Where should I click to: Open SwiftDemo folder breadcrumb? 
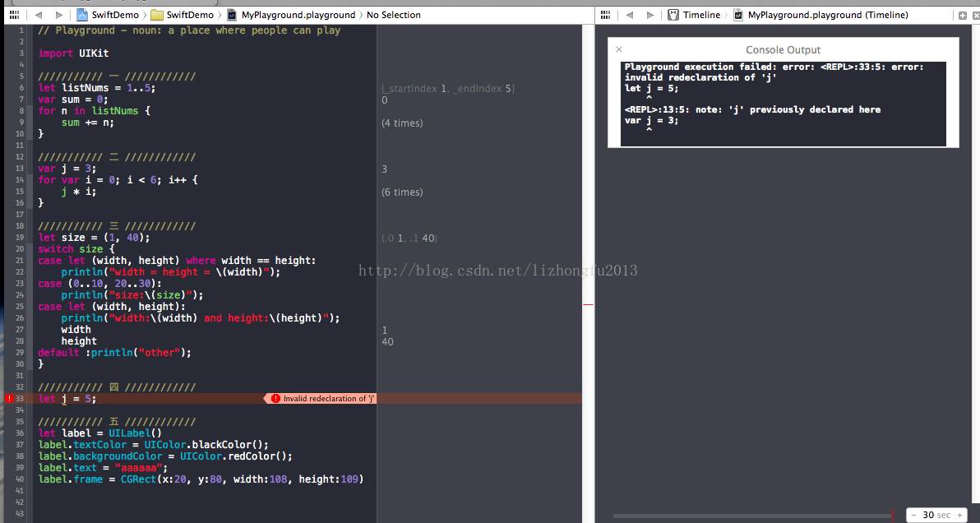182,14
